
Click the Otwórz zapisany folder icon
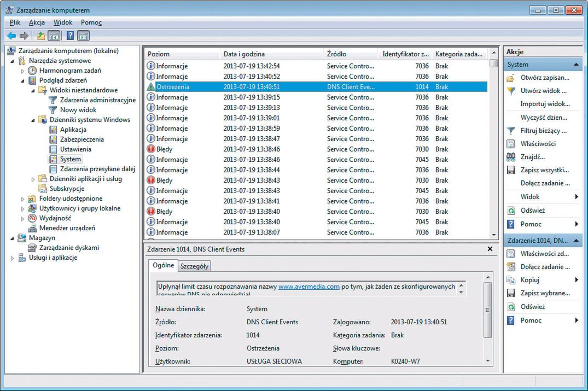coord(511,78)
